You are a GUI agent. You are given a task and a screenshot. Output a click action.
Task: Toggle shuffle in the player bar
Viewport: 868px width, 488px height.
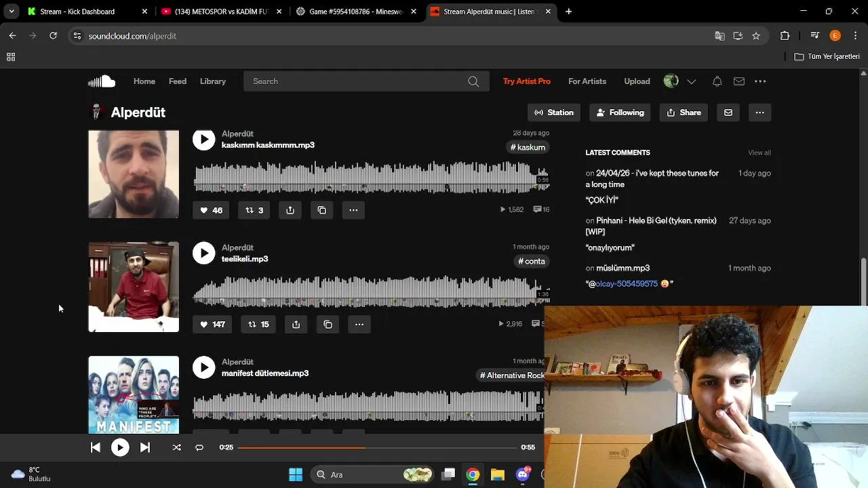click(177, 447)
